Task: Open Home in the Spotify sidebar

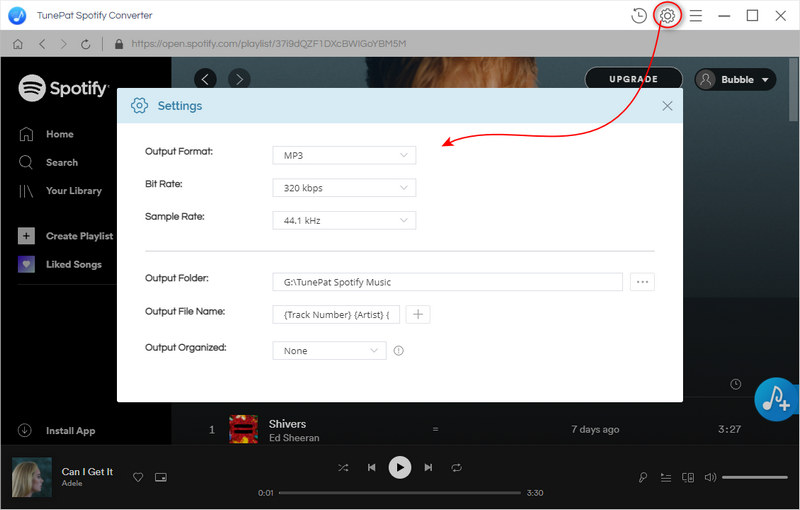Action: pyautogui.click(x=46, y=134)
